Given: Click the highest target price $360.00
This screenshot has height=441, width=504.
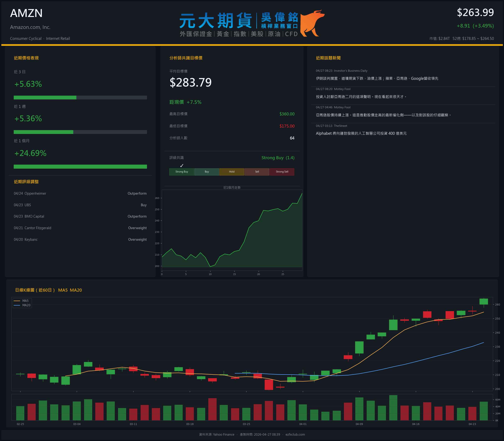Looking at the screenshot, I should pos(287,114).
